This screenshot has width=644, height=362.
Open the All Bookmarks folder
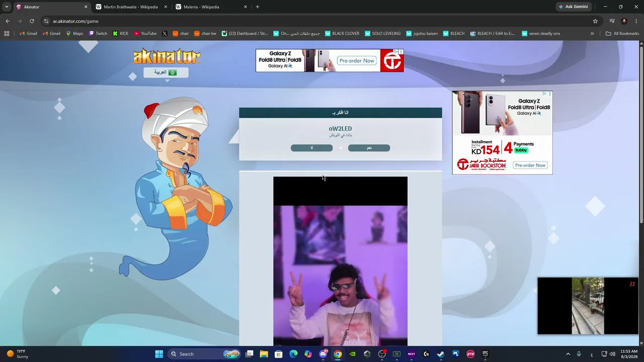click(622, 34)
